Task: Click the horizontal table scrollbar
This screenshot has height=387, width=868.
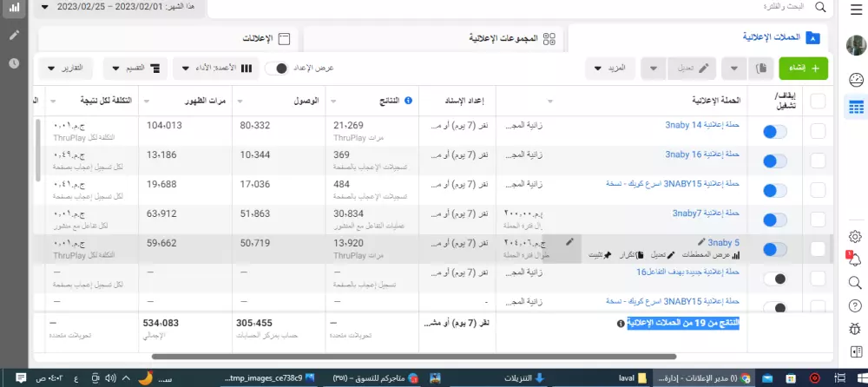Action: pos(413,357)
